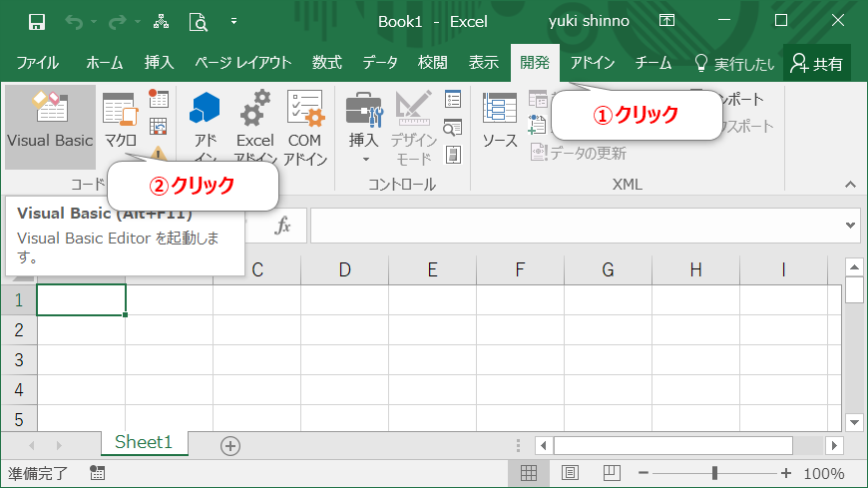This screenshot has width=868, height=488.
Task: Open the チーム ribbon tab
Action: coord(653,63)
